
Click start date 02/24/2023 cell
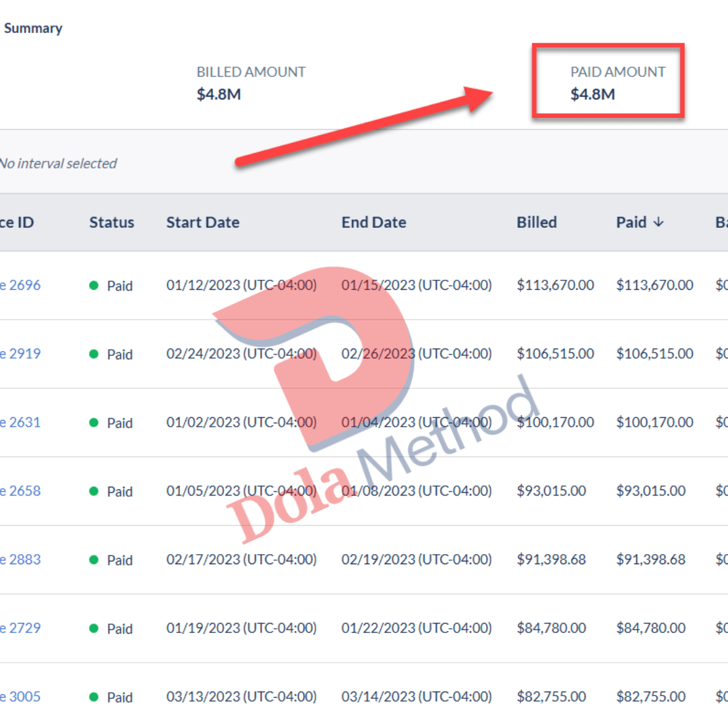[x=241, y=354]
